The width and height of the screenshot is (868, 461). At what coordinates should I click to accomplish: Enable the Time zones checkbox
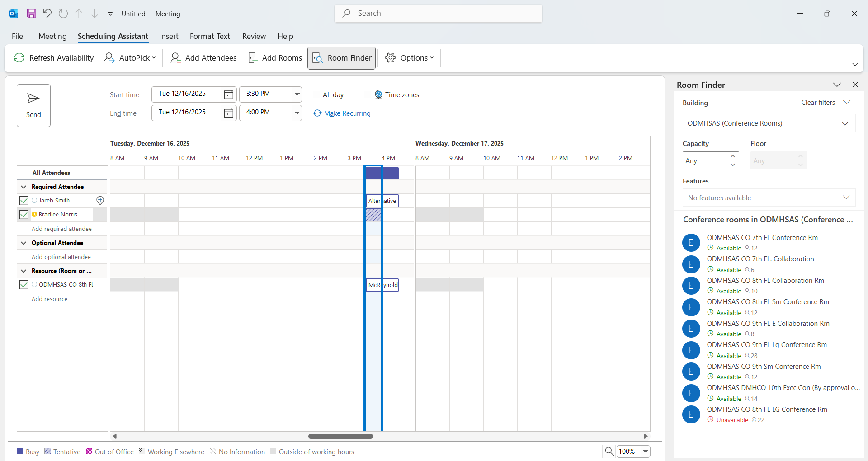[368, 94]
